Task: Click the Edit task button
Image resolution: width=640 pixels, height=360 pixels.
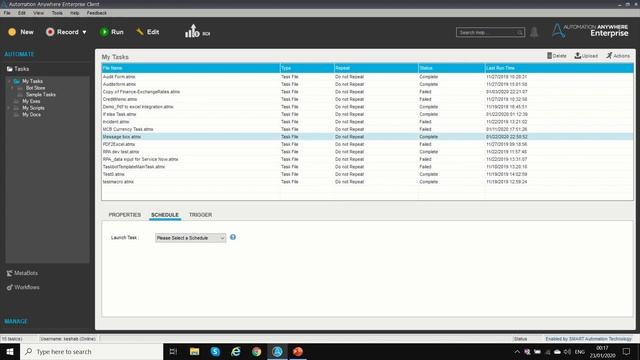Action: [x=148, y=32]
